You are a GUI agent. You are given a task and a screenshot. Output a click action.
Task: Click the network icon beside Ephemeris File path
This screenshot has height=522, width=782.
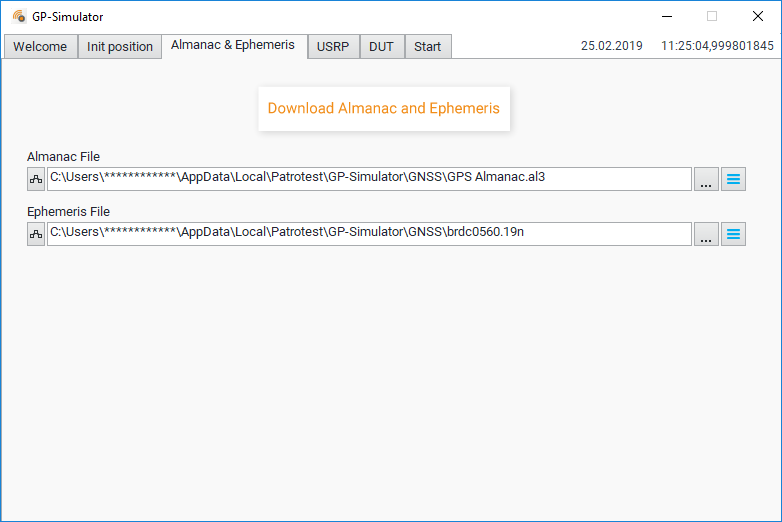36,234
